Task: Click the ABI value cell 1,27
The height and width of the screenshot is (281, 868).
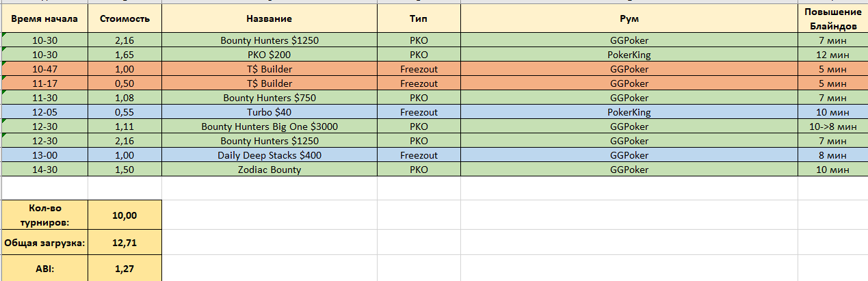Action: [125, 268]
